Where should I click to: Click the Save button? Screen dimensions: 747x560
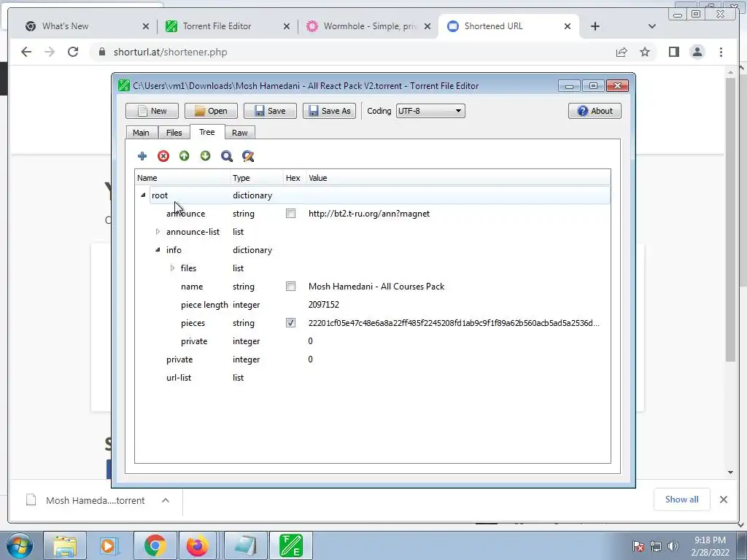[x=270, y=111]
